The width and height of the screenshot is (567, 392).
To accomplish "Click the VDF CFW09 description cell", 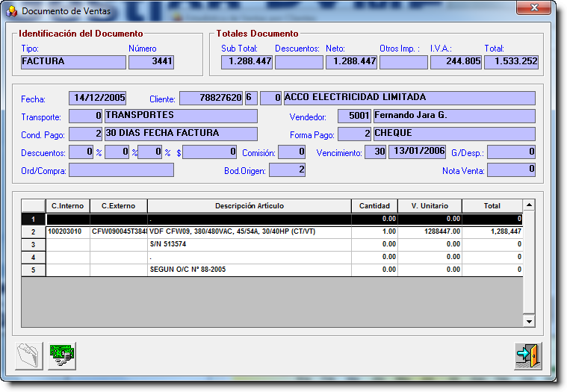I will point(250,231).
